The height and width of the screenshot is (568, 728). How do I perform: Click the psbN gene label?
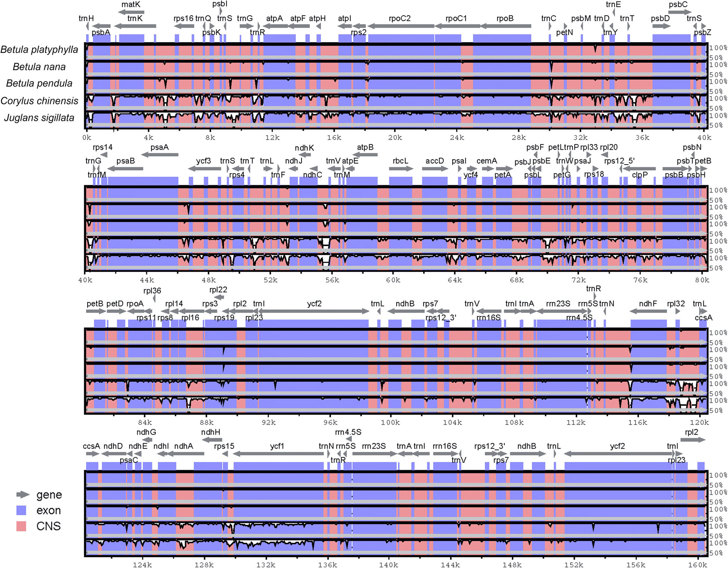pos(692,147)
